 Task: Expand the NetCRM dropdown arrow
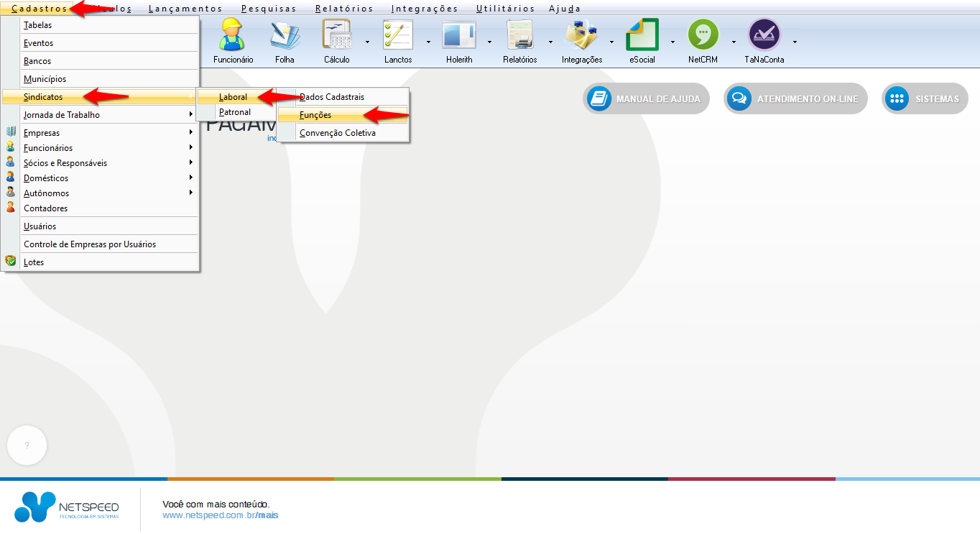coord(734,41)
